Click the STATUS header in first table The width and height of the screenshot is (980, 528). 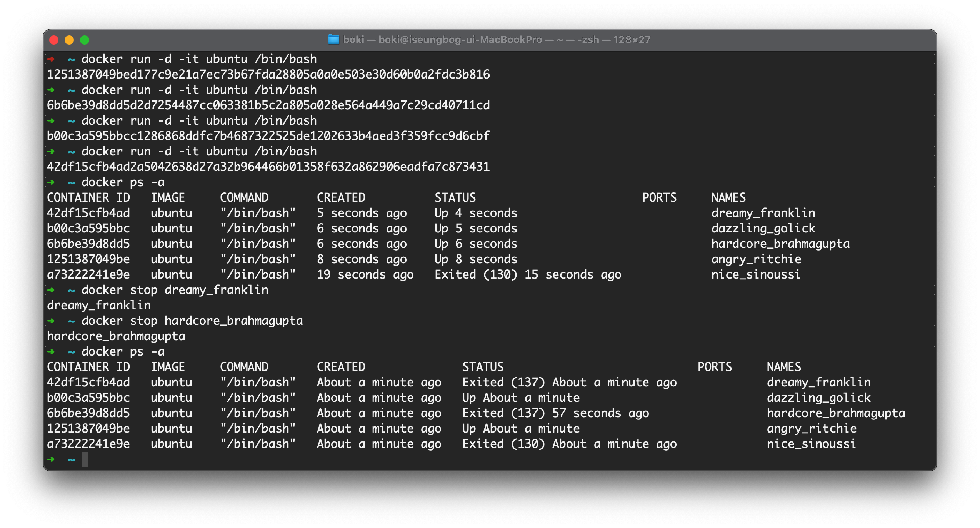[x=455, y=197]
